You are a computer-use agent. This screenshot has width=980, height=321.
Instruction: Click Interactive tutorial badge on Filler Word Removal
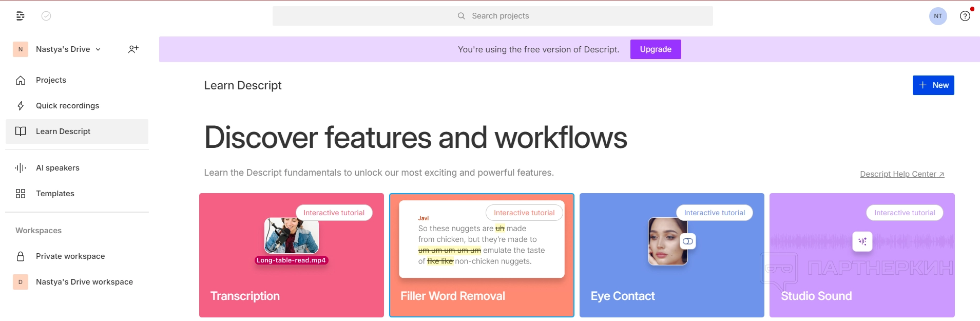tap(524, 213)
